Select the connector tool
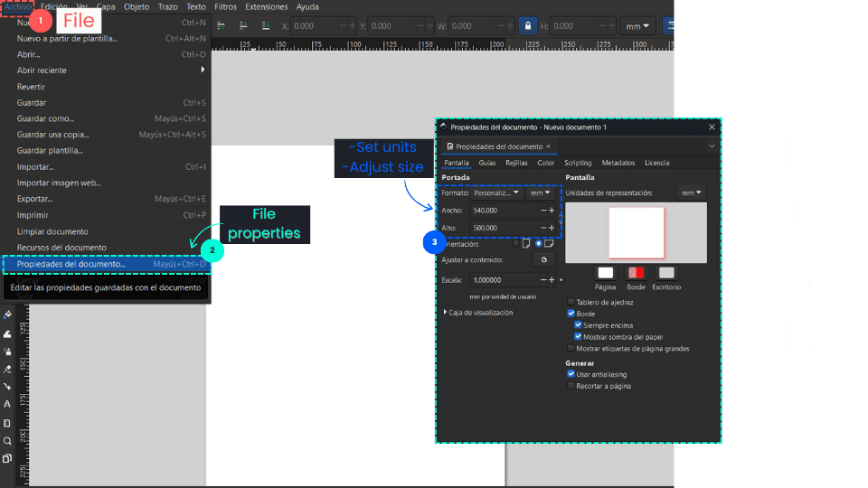 pos(7,387)
